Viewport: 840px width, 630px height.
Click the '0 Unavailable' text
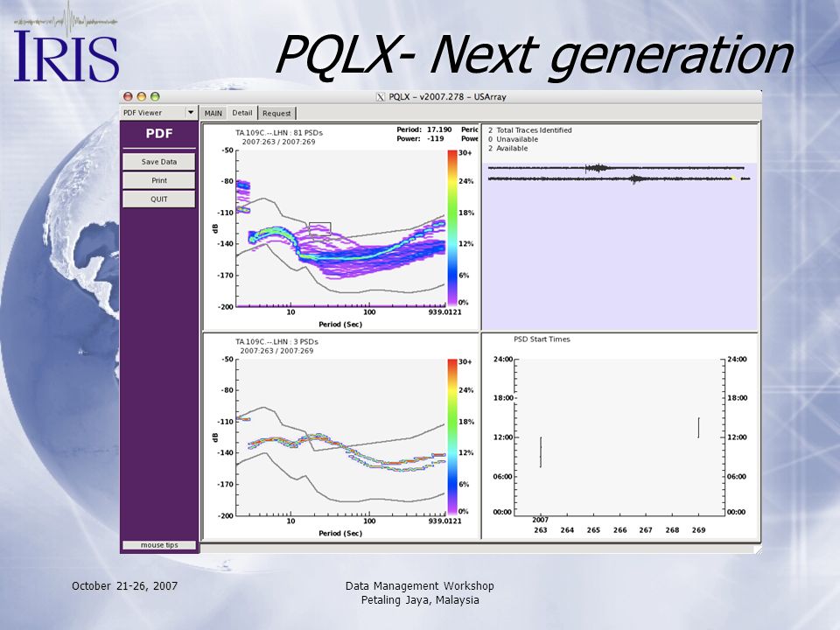(x=513, y=139)
